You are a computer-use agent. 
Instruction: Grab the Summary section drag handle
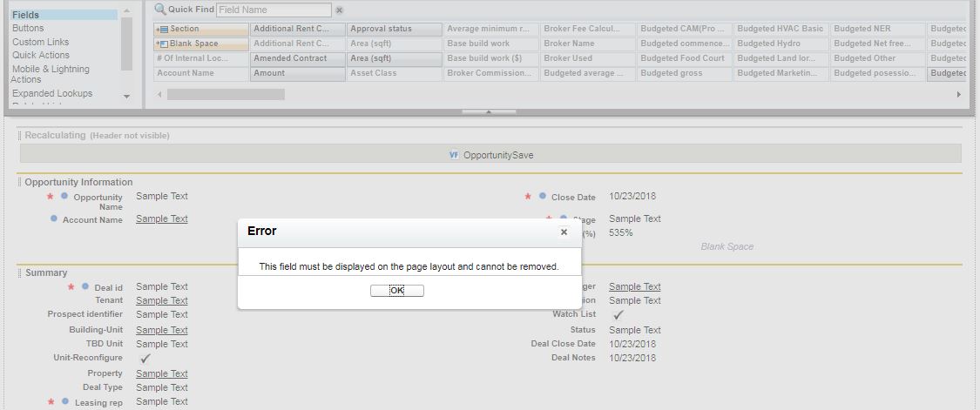coord(20,272)
